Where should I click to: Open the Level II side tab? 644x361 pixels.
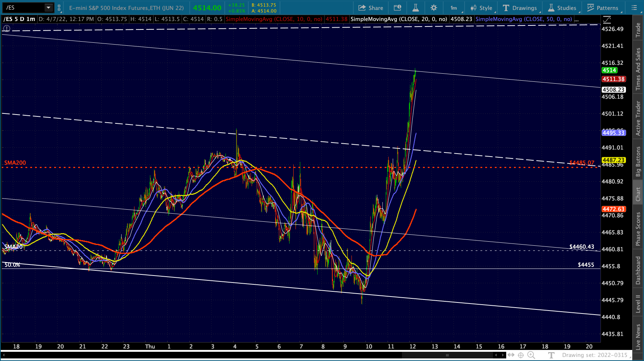click(638, 304)
